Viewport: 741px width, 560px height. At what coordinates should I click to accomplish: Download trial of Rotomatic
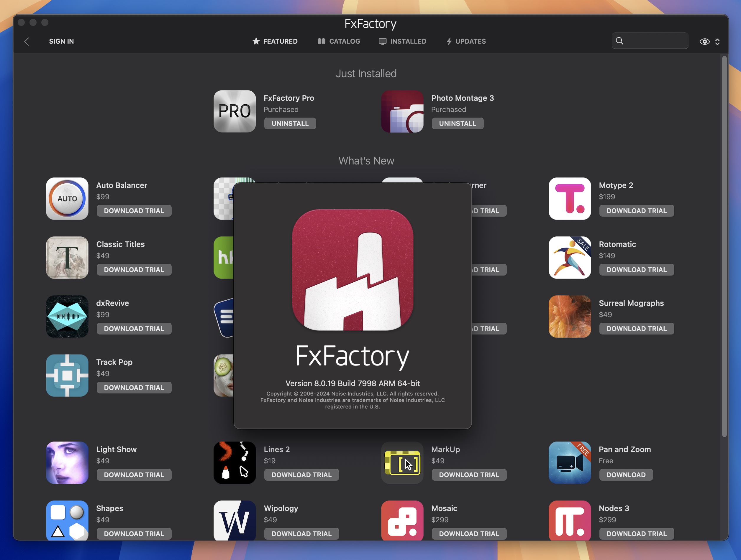coord(637,270)
